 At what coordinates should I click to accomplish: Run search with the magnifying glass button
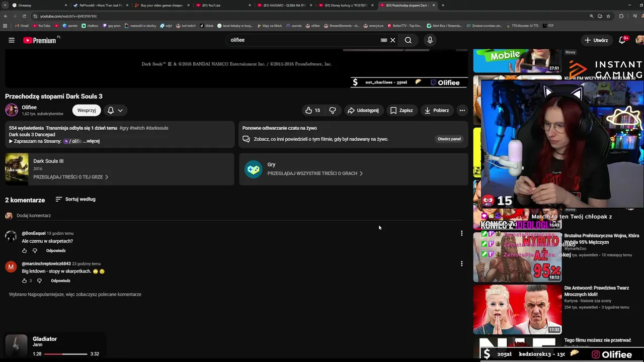tap(408, 40)
